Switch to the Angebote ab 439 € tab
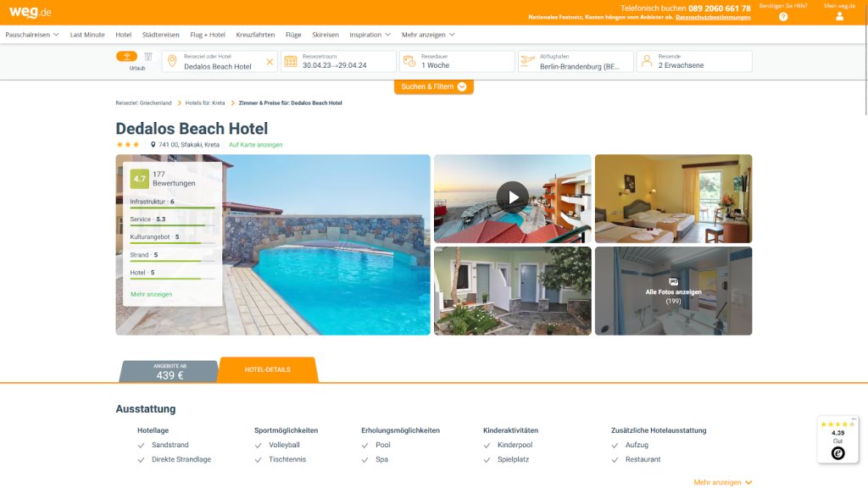The height and width of the screenshot is (488, 868). [x=169, y=371]
